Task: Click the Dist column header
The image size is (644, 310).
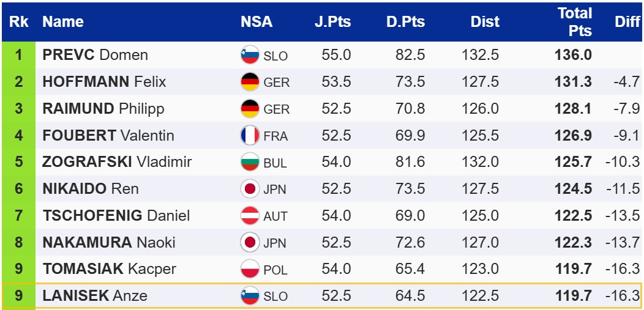Action: tap(485, 22)
